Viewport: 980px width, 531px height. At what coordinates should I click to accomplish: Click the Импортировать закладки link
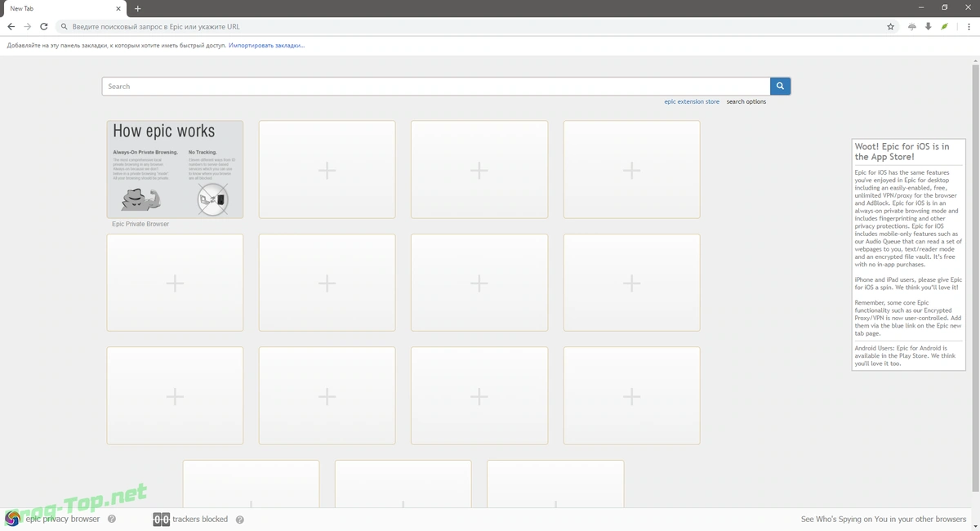266,46
